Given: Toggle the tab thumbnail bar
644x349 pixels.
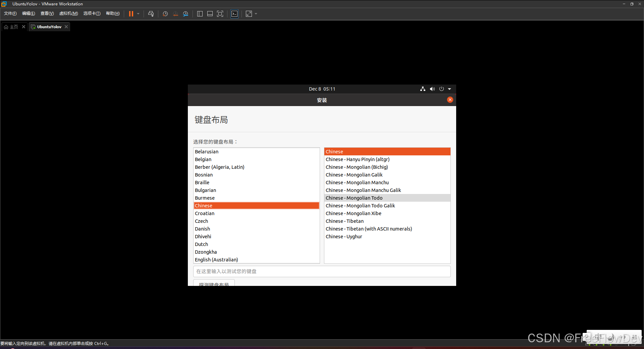Looking at the screenshot, I should coord(210,14).
